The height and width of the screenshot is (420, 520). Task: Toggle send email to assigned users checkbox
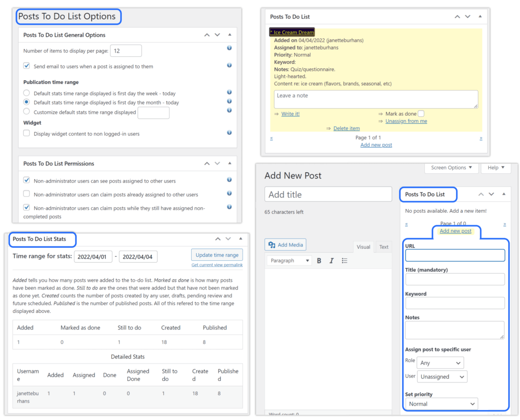coord(27,66)
